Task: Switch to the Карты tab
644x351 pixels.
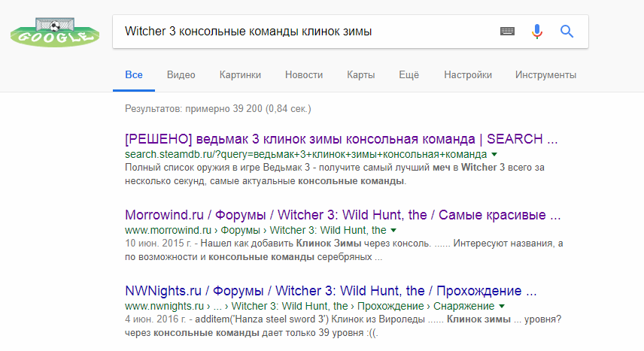Action: [x=360, y=74]
